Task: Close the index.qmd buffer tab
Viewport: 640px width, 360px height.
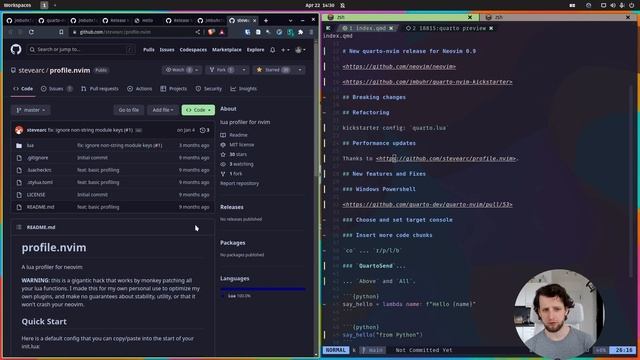Action: point(391,28)
